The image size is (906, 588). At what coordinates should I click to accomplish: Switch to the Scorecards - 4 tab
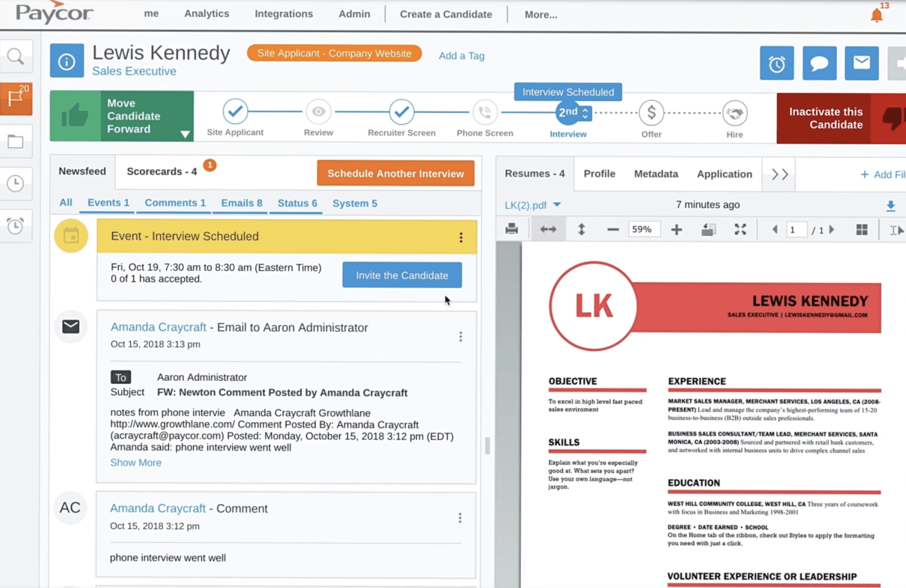tap(162, 172)
